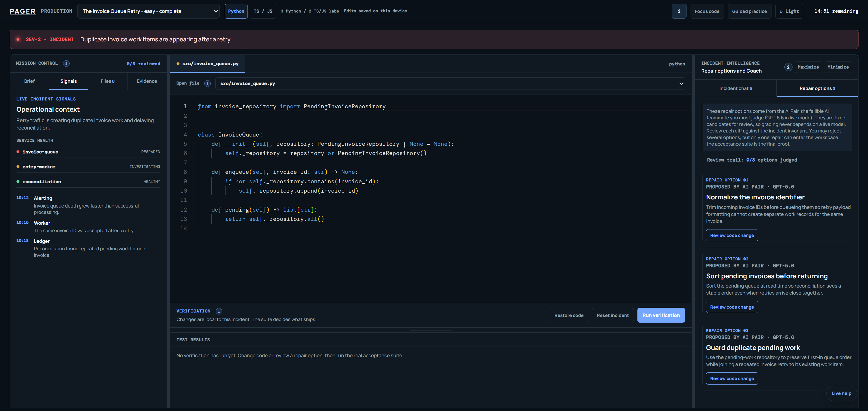Click the 0/3 reviewed counter
The height and width of the screenshot is (411, 868).
(x=143, y=64)
